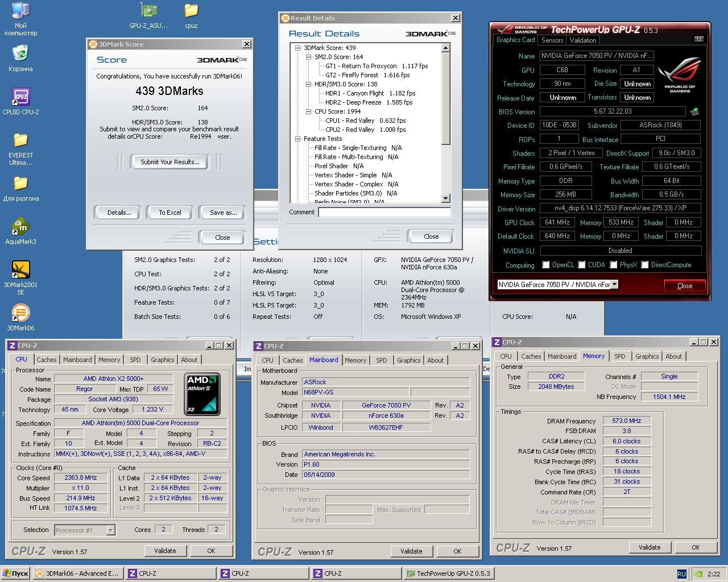Enable the CUDA checkbox in GPU-Z
The width and height of the screenshot is (728, 582).
click(x=582, y=265)
